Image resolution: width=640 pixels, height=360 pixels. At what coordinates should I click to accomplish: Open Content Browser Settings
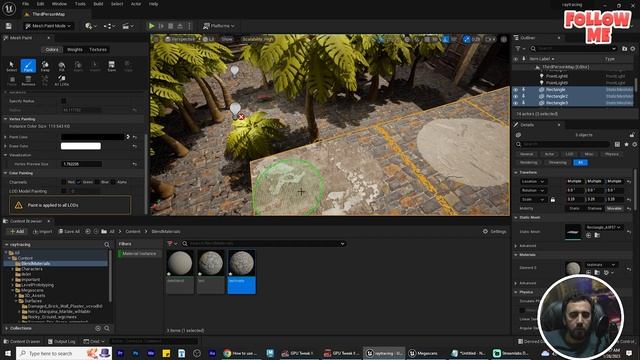[494, 231]
